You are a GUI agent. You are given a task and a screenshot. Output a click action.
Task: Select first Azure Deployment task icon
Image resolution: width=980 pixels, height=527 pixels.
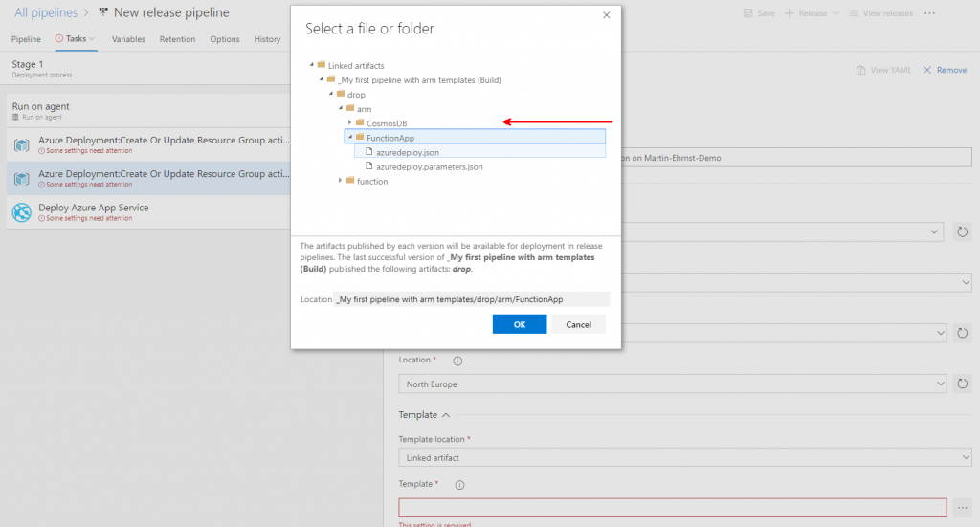[22, 144]
